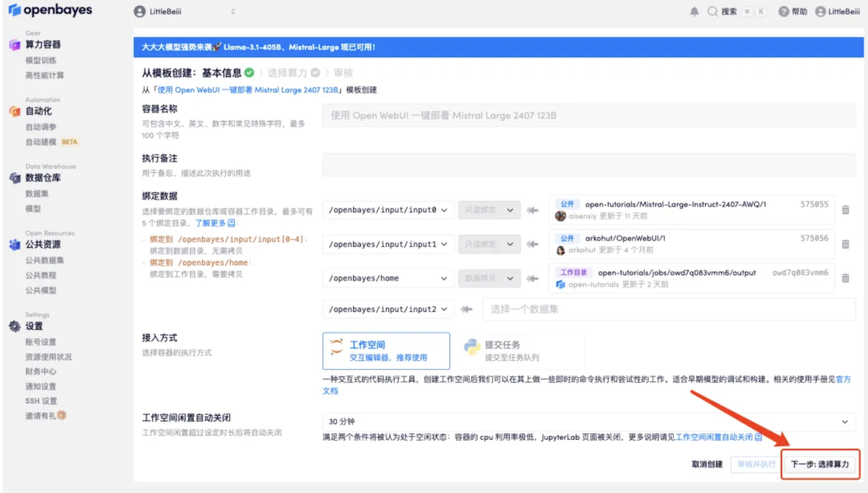Image resolution: width=868 pixels, height=493 pixels.
Task: Click the 数据仓库 sidebar icon
Action: point(14,178)
